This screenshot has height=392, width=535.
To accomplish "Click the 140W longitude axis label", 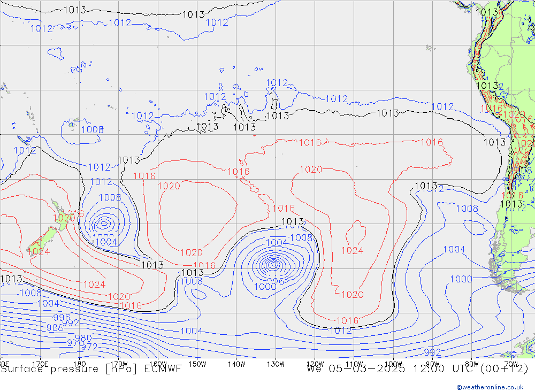I will coord(236,364).
